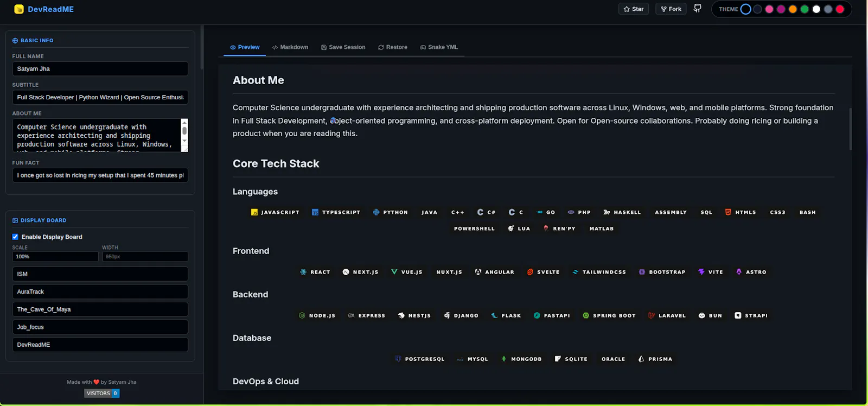This screenshot has height=406, width=868.
Task: Click the Spring Boot backend badge
Action: 609,315
